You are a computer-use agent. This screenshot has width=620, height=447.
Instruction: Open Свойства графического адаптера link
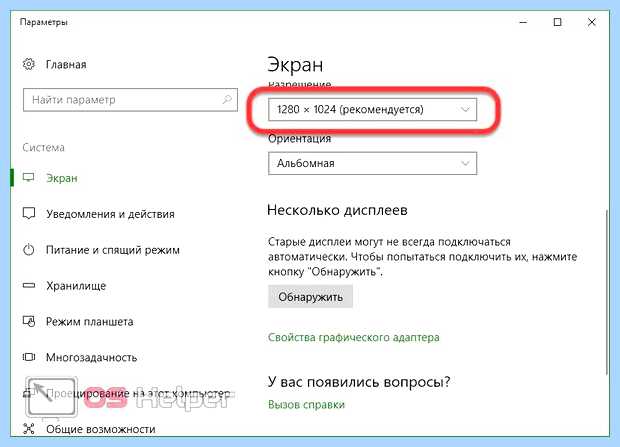(x=353, y=337)
